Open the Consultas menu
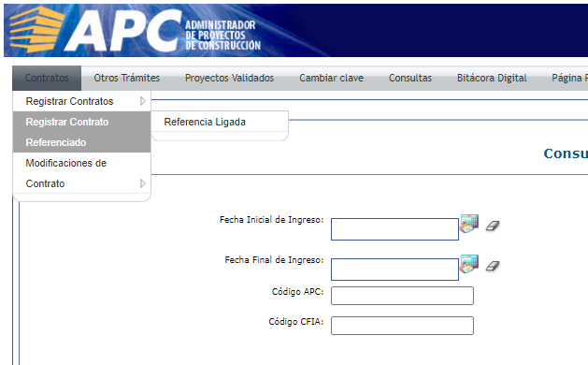 [x=409, y=78]
